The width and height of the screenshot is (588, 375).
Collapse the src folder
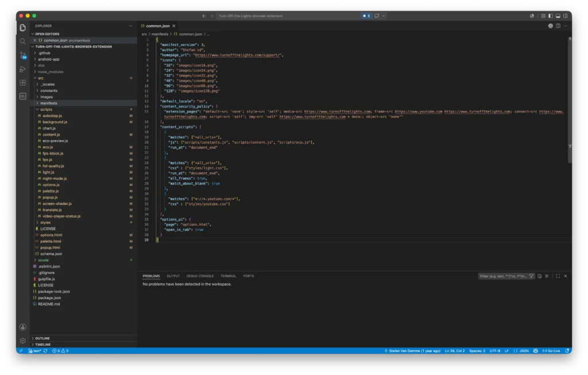coord(83,78)
